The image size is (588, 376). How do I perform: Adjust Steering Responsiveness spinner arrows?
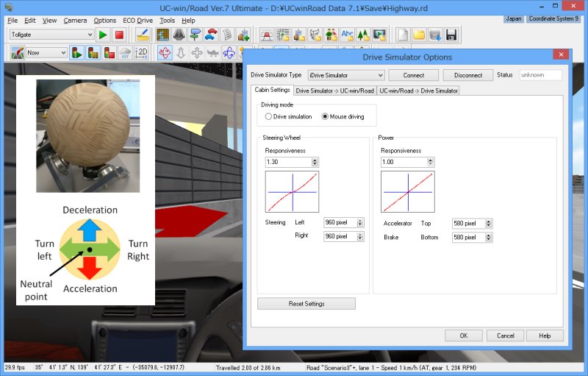click(315, 162)
